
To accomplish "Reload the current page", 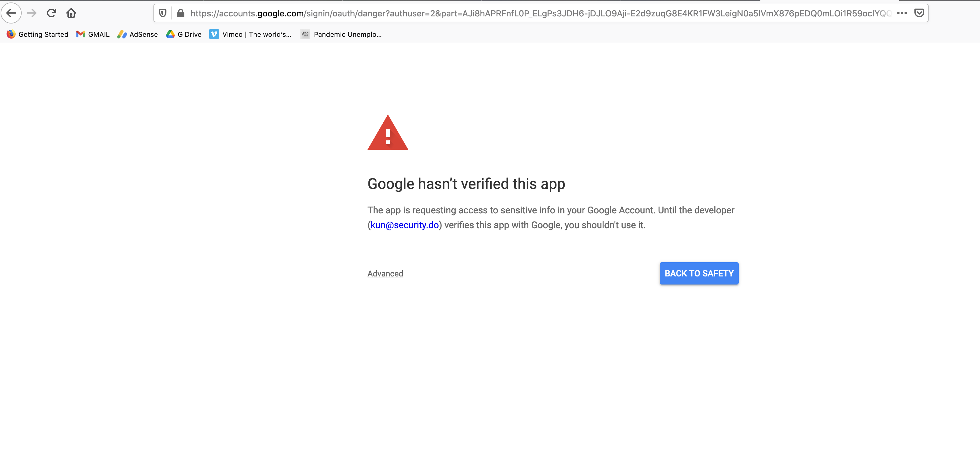I will [x=51, y=13].
